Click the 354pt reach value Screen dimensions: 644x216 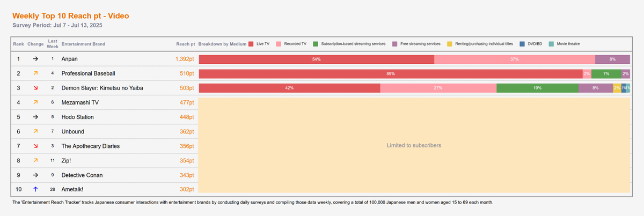[x=187, y=160]
